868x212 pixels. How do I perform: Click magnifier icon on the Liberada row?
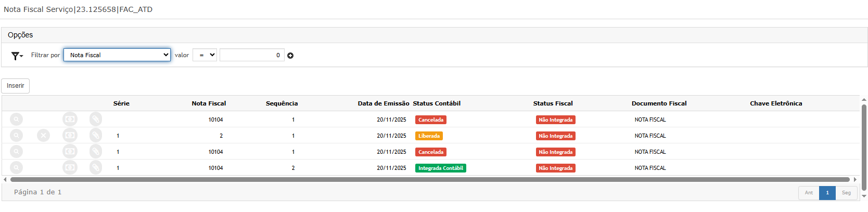click(17, 136)
